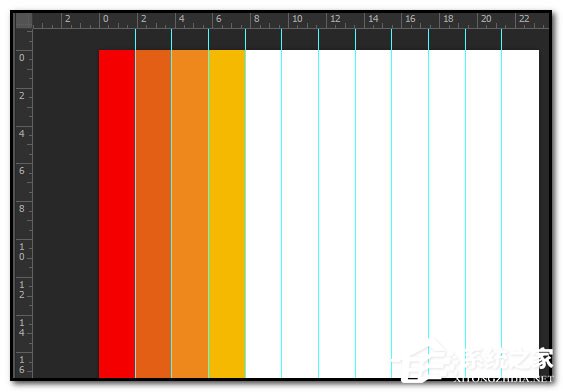The image size is (563, 392).
Task: Click the 16 mark on horizontal ruler
Action: point(410,19)
